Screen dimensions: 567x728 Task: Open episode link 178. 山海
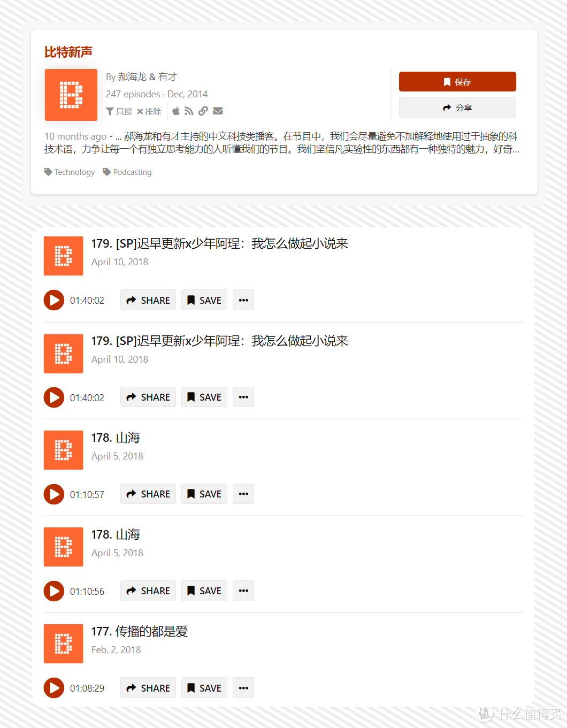coord(116,437)
